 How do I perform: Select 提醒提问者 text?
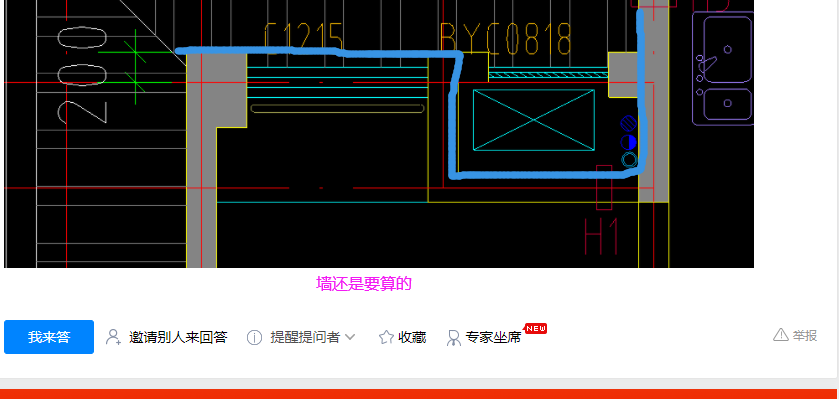click(x=305, y=337)
